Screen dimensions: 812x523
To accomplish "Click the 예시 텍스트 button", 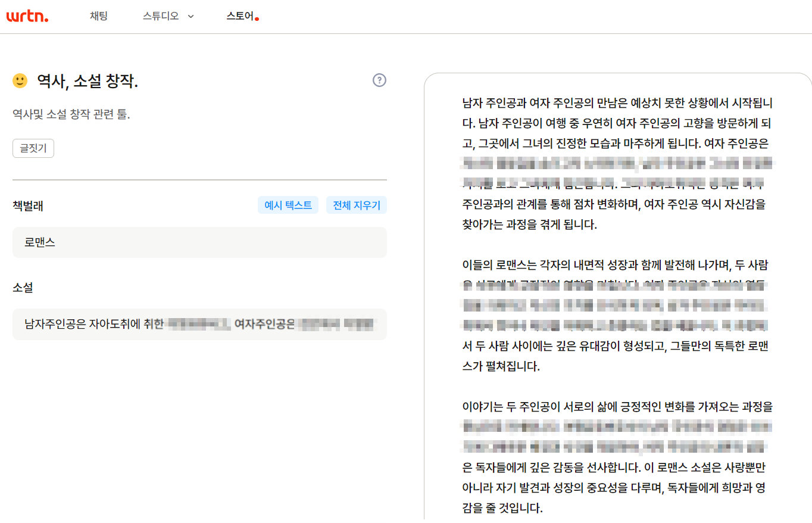I will [288, 205].
